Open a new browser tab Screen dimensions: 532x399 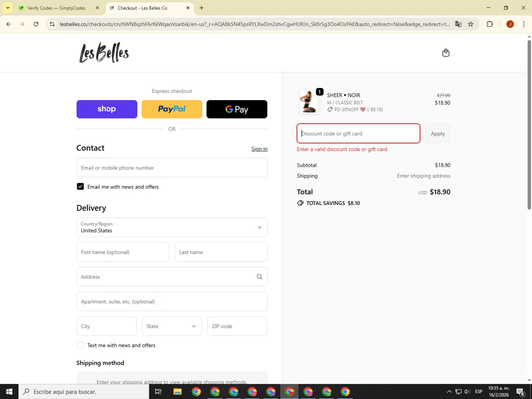coord(201,8)
